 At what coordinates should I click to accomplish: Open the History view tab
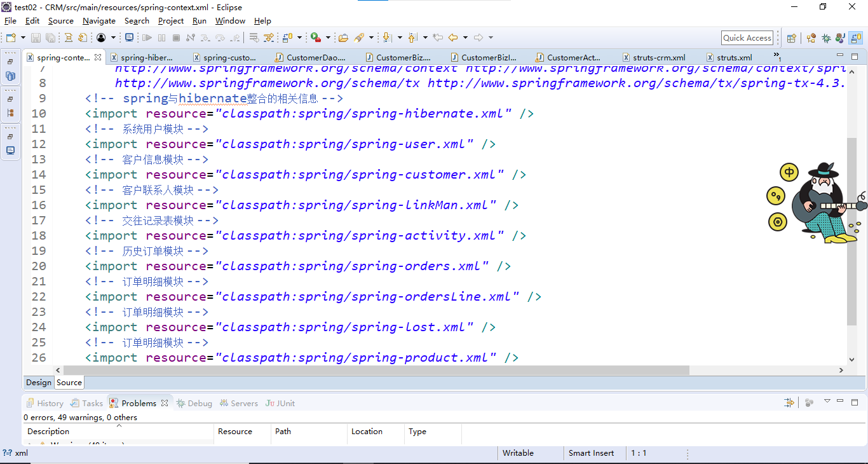point(44,403)
